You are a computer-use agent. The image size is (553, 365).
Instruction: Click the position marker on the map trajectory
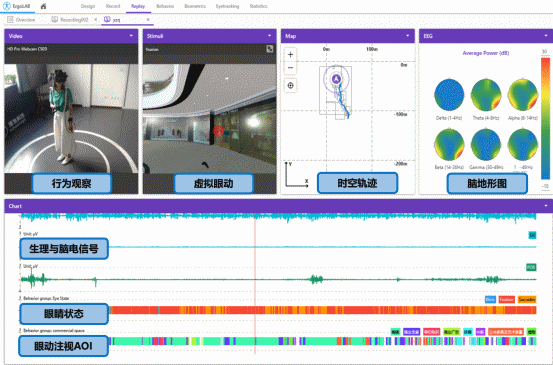336,79
